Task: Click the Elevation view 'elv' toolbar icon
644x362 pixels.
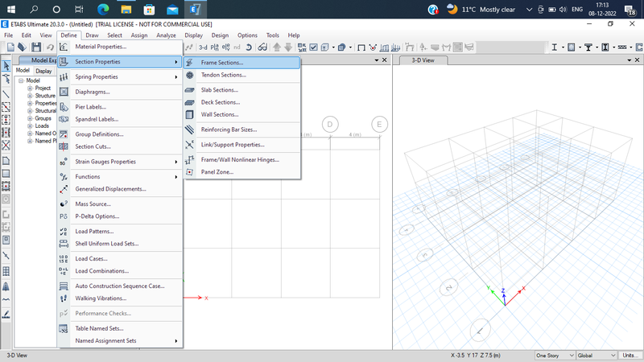Action: pyautogui.click(x=225, y=47)
